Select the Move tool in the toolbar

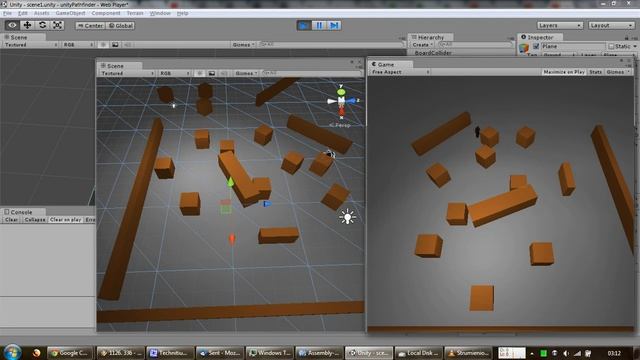point(27,25)
